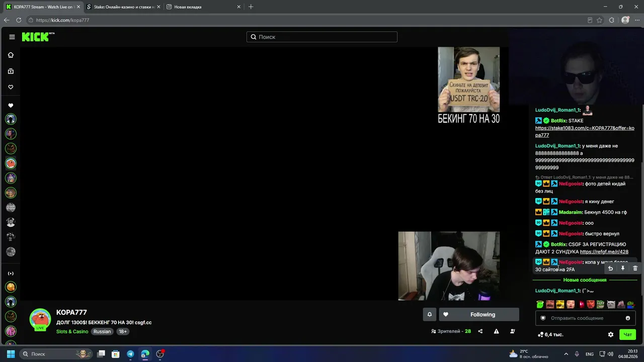Open the reader view icon in address bar
The height and width of the screenshot is (362, 644).
(590, 20)
